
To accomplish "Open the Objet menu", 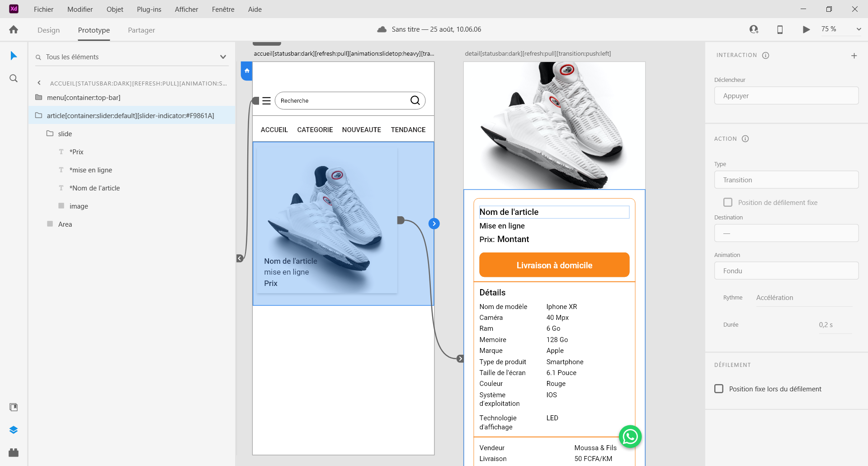I will (x=115, y=9).
